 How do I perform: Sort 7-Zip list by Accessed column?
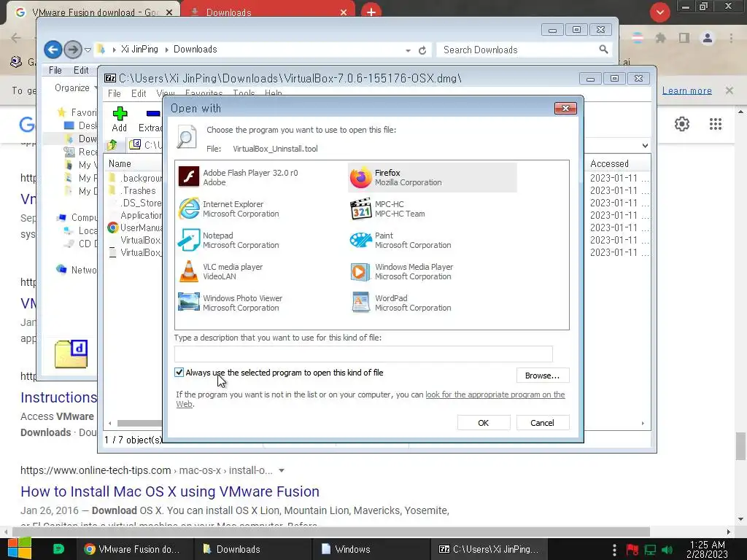click(x=609, y=163)
